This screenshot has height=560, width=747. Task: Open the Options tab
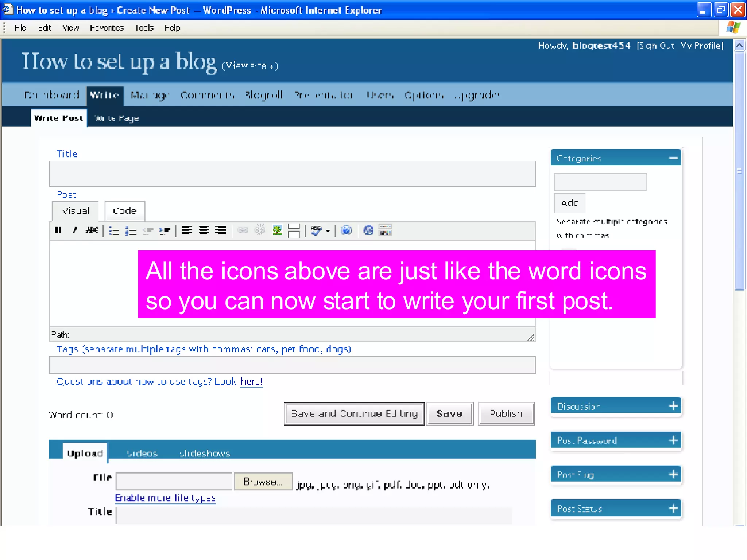coord(424,96)
